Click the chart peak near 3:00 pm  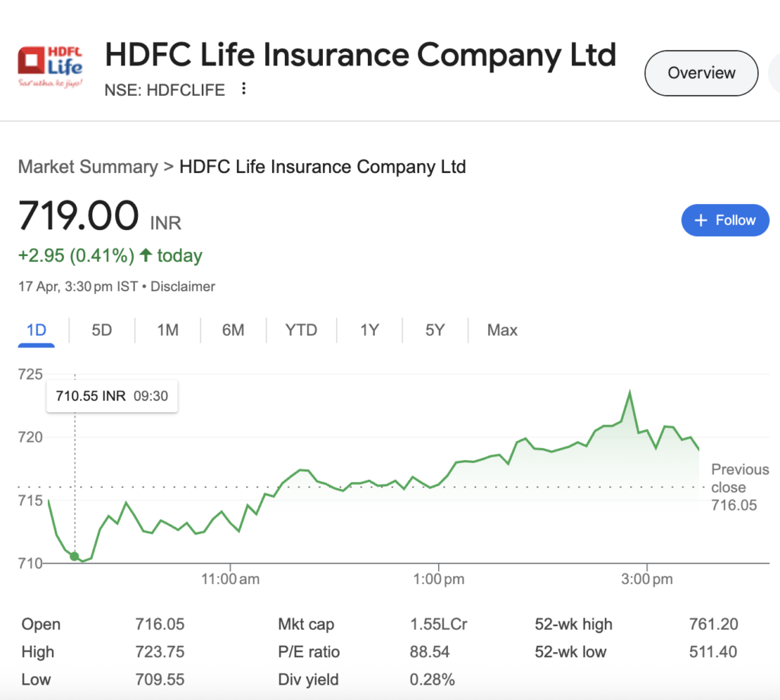(x=630, y=392)
